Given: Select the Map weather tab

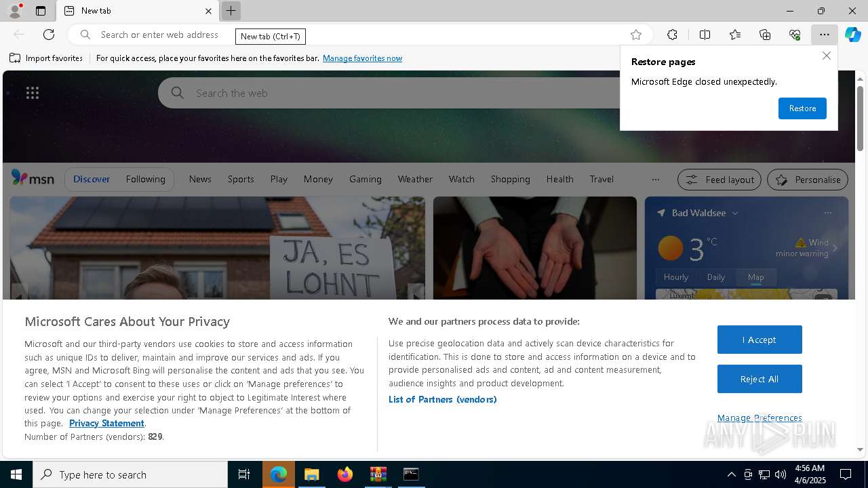Looking at the screenshot, I should (x=756, y=277).
